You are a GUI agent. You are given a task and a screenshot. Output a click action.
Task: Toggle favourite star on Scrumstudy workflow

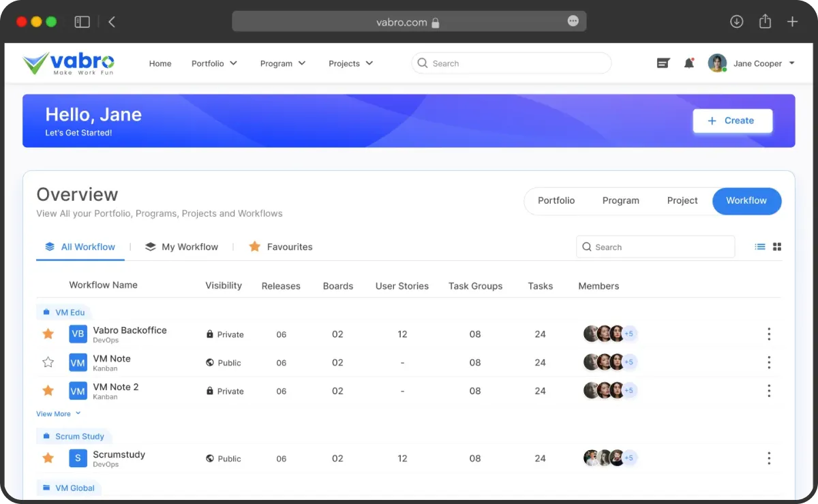click(48, 458)
